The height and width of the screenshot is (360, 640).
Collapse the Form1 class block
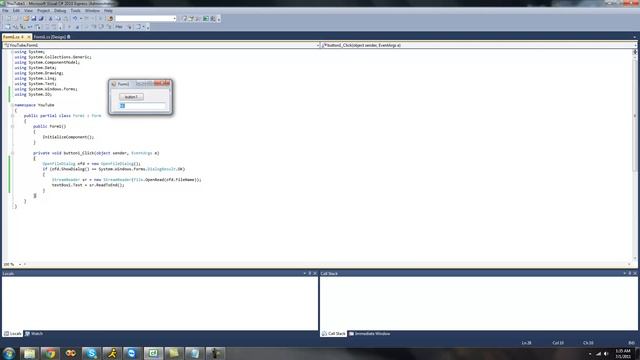pyautogui.click(x=12, y=116)
